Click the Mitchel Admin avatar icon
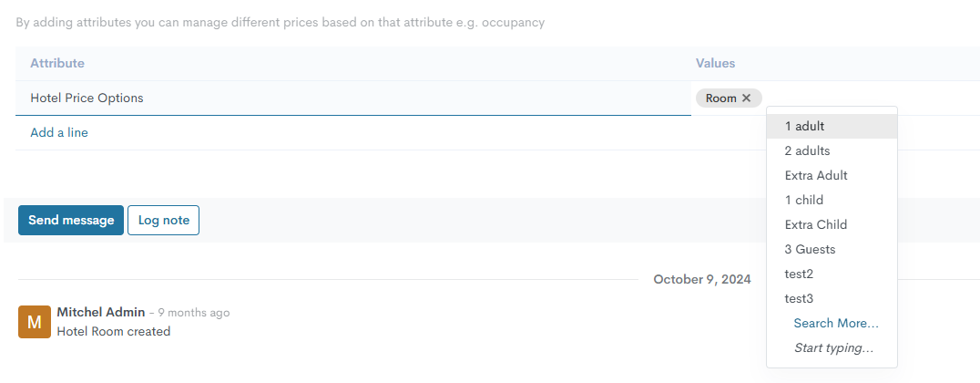This screenshot has width=980, height=383. click(x=35, y=322)
